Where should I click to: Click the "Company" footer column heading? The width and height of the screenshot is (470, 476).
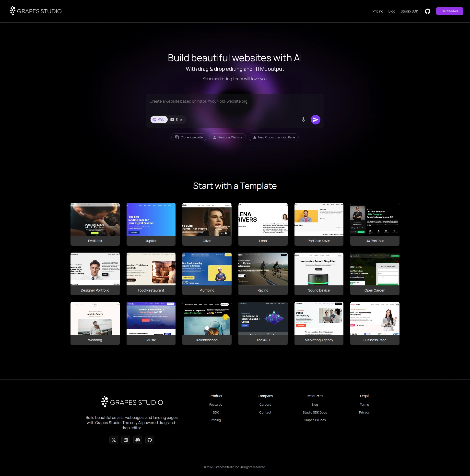(x=265, y=396)
